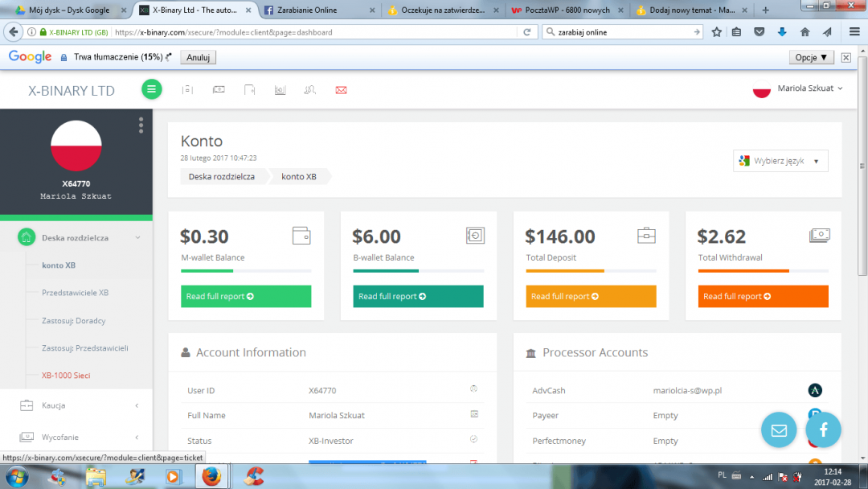Click the users icon in top navigation
Image resolution: width=868 pixels, height=489 pixels.
click(310, 89)
